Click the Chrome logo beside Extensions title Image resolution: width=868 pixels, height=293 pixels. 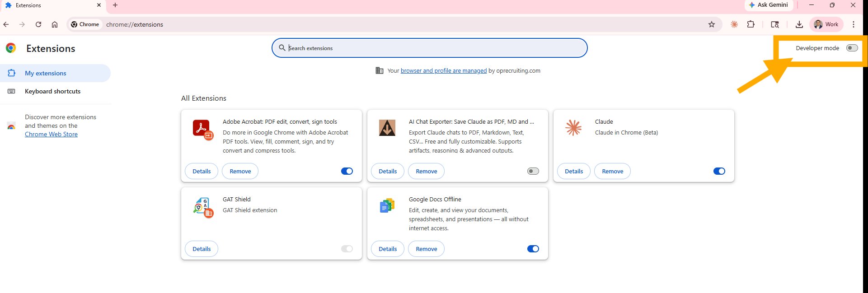pyautogui.click(x=11, y=48)
